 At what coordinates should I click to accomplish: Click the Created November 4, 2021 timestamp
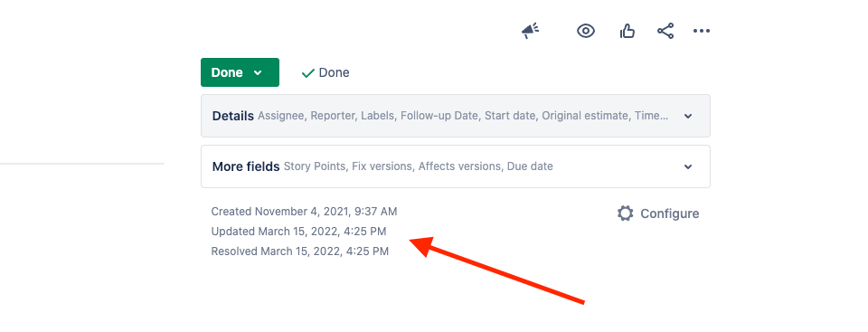(x=304, y=211)
